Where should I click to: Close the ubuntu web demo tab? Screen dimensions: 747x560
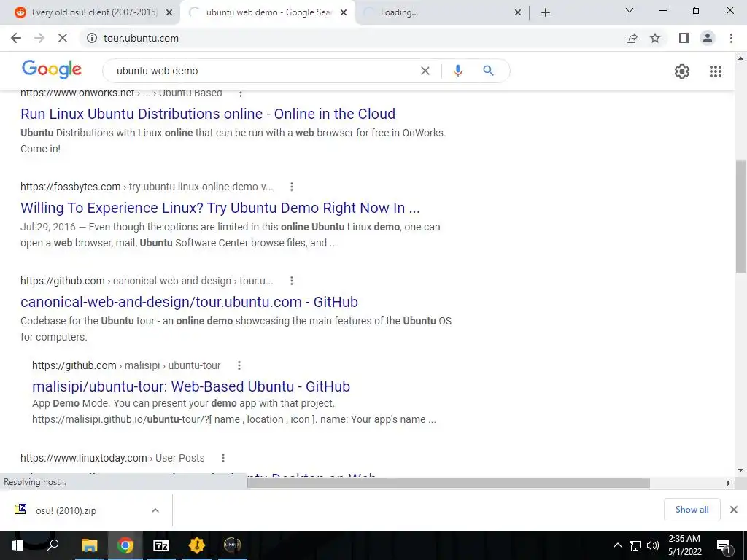[x=344, y=12]
